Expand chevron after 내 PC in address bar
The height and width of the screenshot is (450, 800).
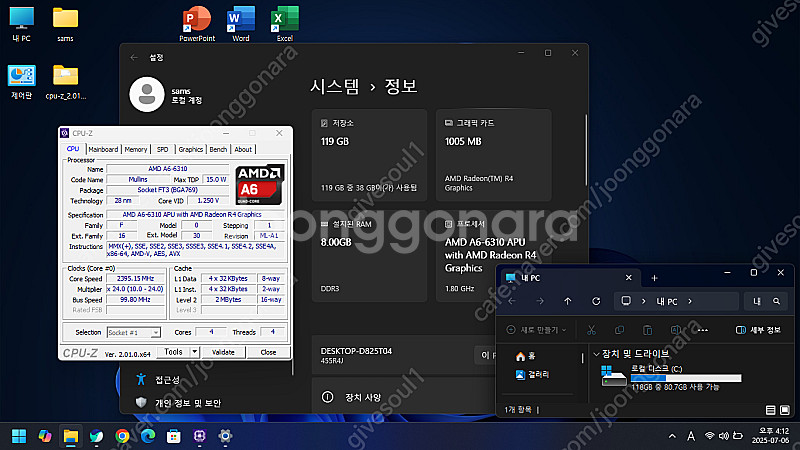point(690,302)
